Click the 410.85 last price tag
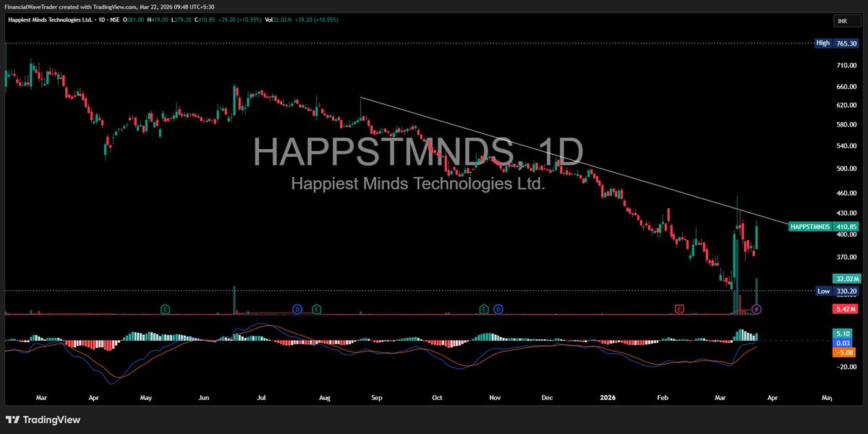 pos(846,226)
